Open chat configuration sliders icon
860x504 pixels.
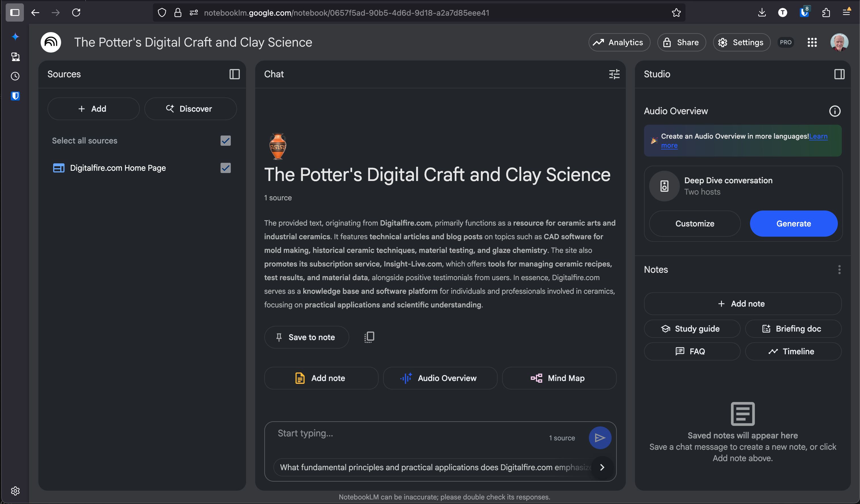(614, 74)
